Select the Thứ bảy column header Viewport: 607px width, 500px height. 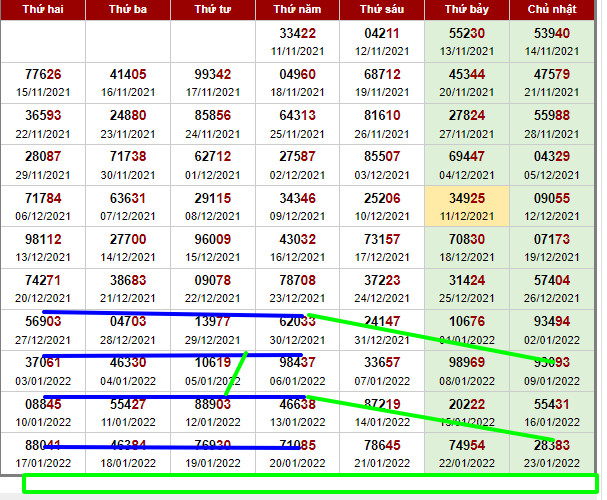click(x=466, y=10)
